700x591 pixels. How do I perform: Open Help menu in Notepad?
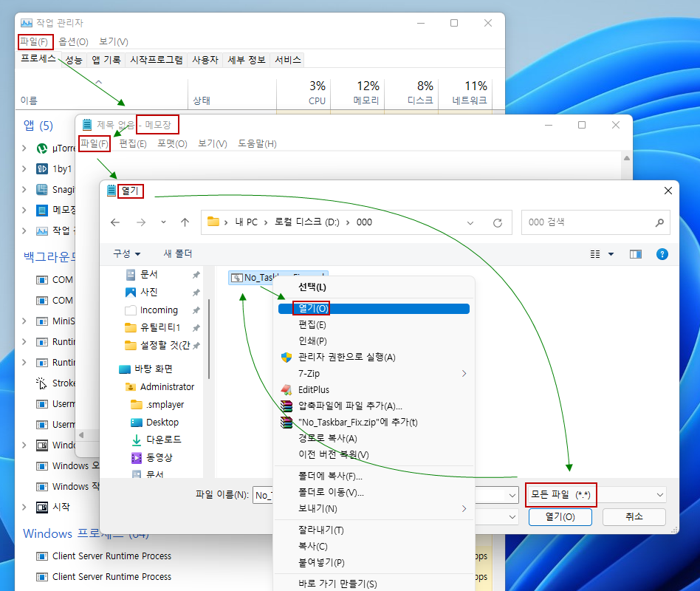(x=257, y=144)
